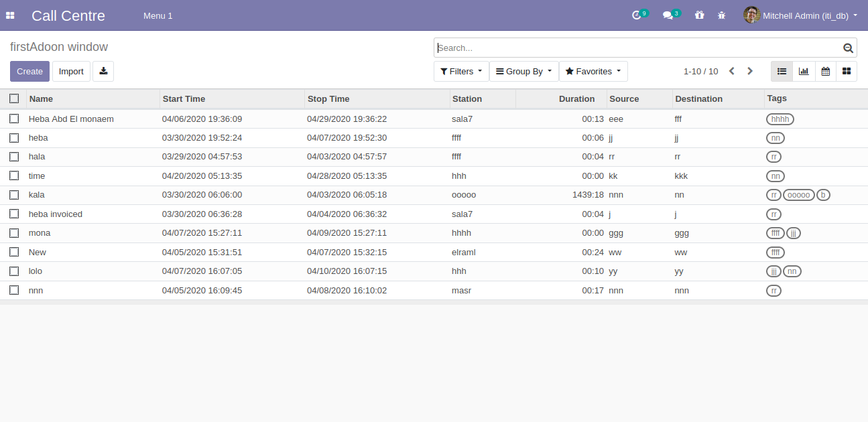868x422 pixels.
Task: Switch to the graph view icon
Action: click(803, 70)
